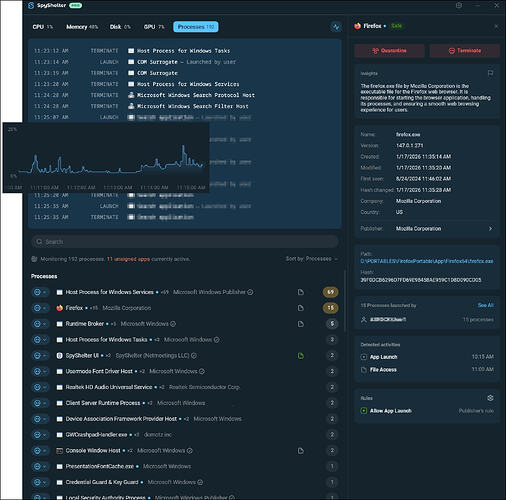Click COM Surrogate launched by user log entry
506x500 pixels.
(135, 62)
